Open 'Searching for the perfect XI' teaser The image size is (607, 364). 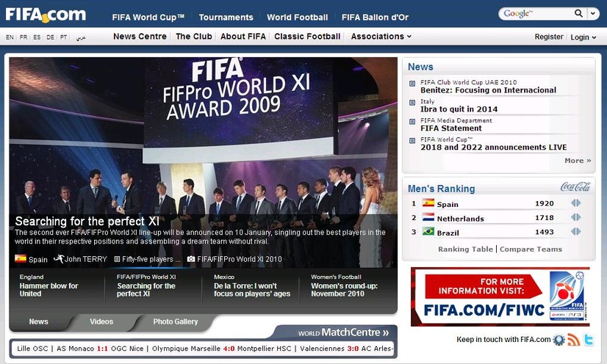point(146,289)
